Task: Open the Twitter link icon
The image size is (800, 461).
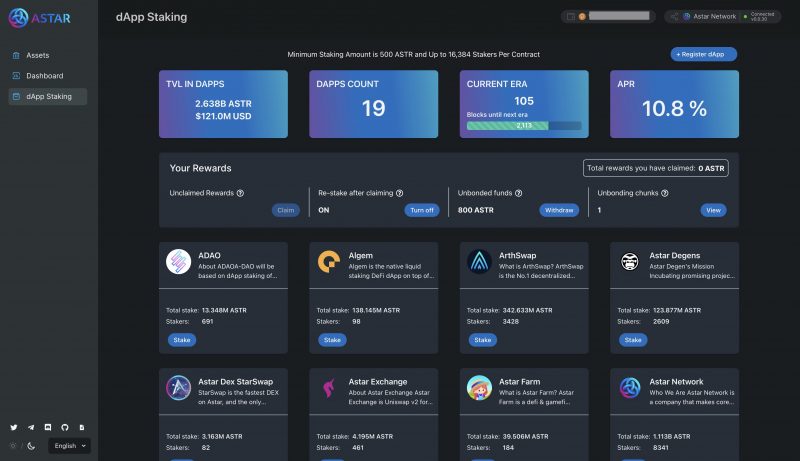Action: (14, 427)
